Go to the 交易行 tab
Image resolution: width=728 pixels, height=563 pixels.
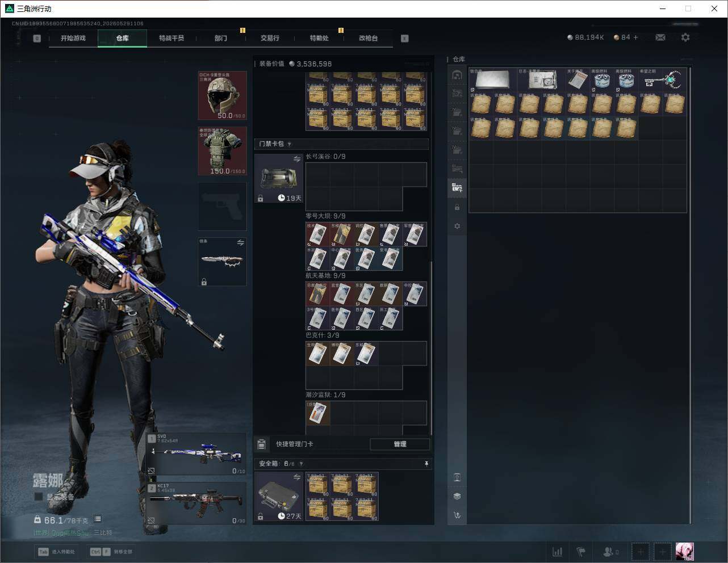(x=270, y=38)
